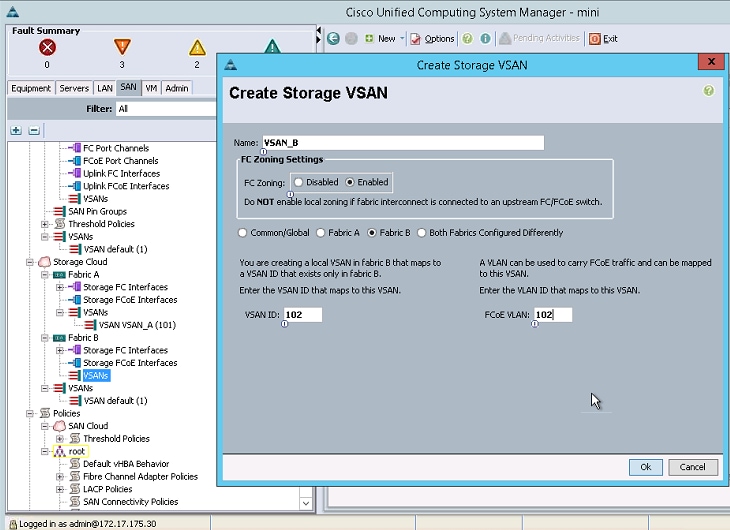Click the major faults orange triangle icon

122,47
